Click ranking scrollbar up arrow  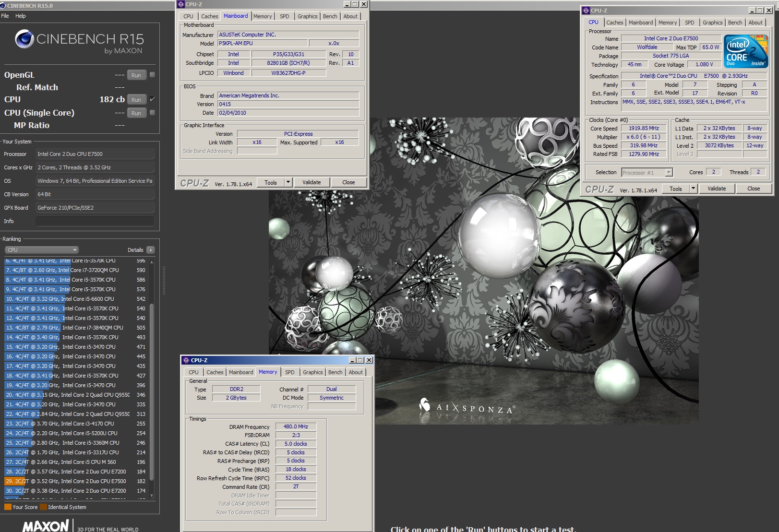(x=152, y=262)
